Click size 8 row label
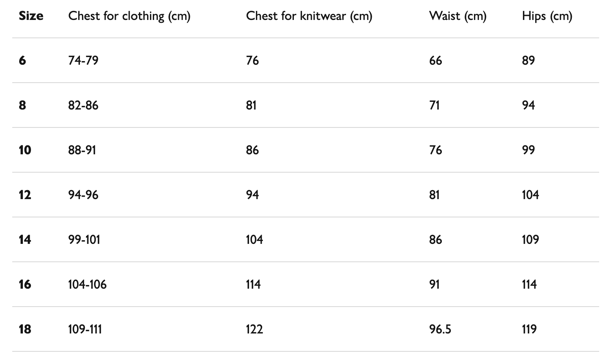613x364 pixels. 22,105
